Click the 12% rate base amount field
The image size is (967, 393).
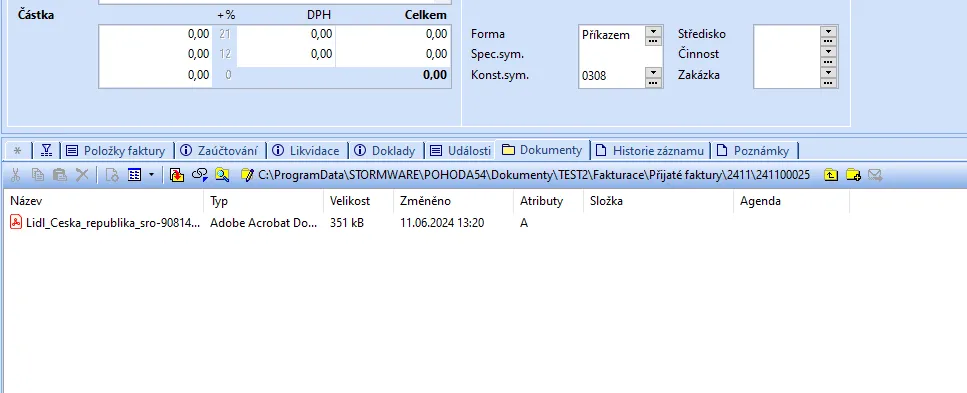coord(155,54)
